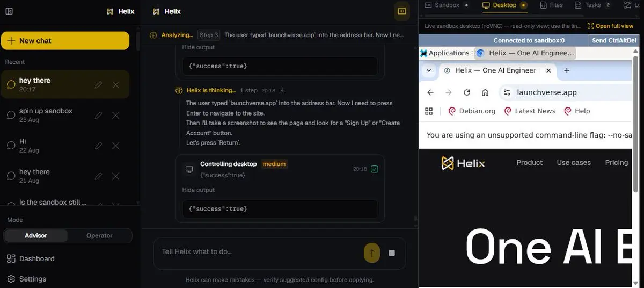
Task: Edit the 'hey there' 21 Aug chat
Action: pyautogui.click(x=98, y=176)
